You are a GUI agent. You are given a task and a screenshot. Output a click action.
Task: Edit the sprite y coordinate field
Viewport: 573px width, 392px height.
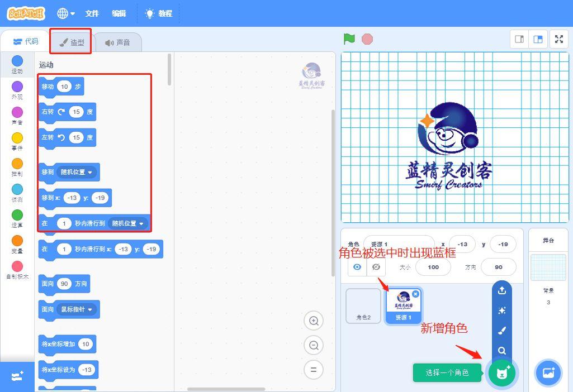pos(503,244)
